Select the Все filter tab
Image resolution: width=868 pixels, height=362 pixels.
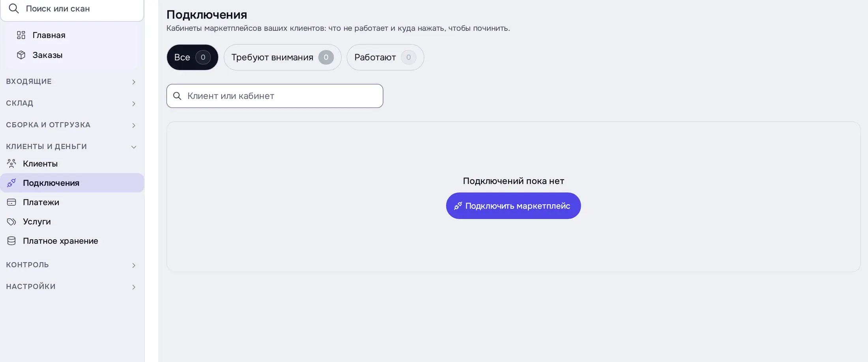[193, 57]
